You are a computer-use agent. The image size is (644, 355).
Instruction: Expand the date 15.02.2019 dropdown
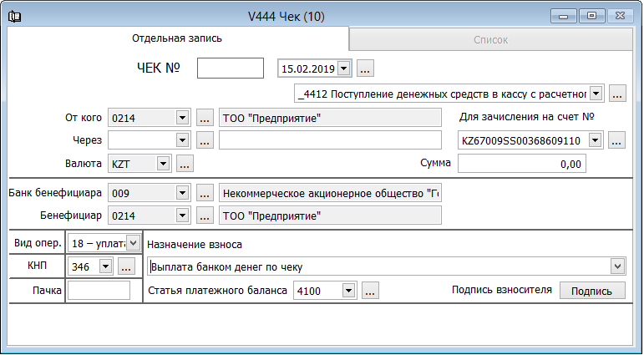[345, 68]
